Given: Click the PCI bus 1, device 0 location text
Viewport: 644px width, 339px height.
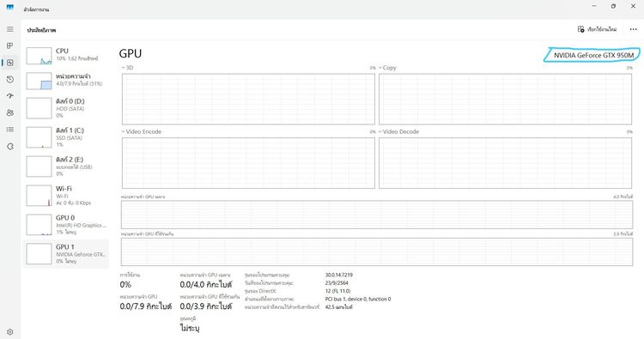Looking at the screenshot, I should pyautogui.click(x=358, y=299).
